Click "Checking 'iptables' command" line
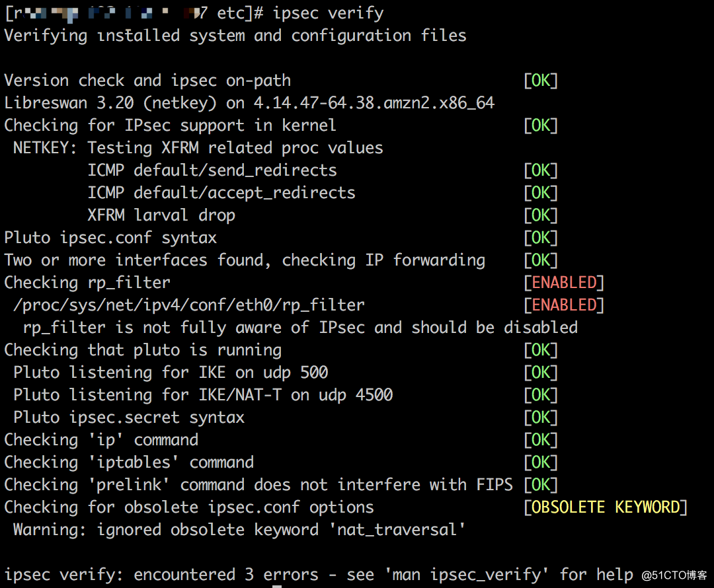Image resolution: width=714 pixels, height=588 pixels. point(129,462)
